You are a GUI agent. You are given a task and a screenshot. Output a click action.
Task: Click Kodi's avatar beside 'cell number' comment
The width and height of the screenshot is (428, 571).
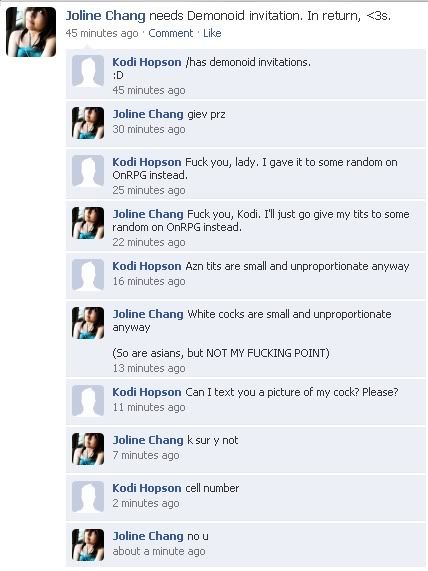point(88,497)
